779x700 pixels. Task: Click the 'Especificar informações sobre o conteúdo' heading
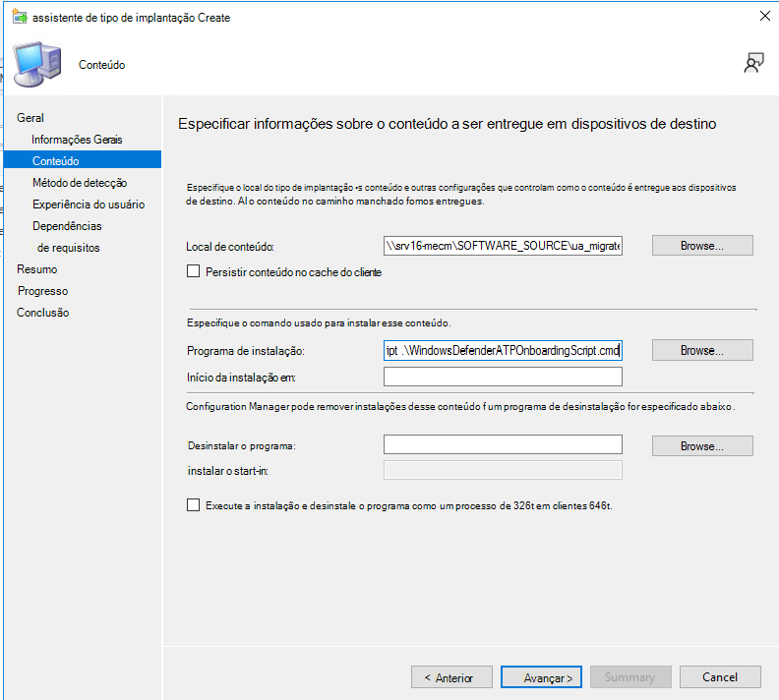448,124
